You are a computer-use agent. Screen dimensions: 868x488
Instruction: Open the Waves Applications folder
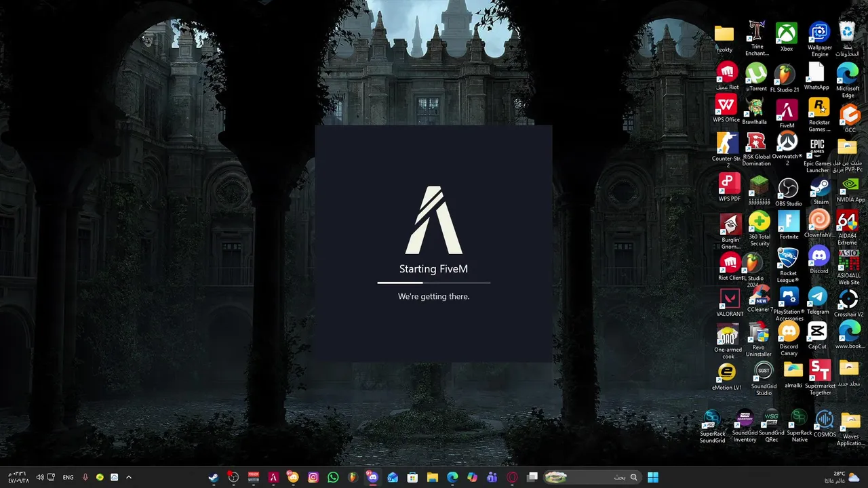(850, 429)
